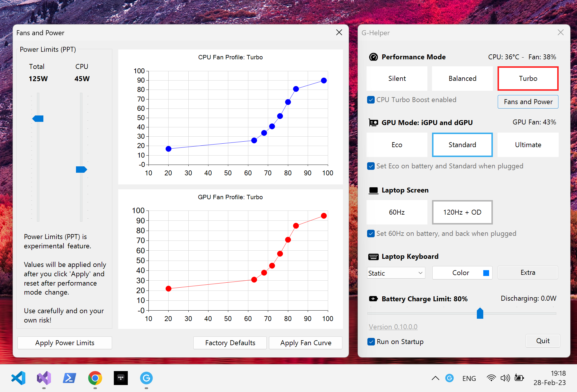This screenshot has width=577, height=392.
Task: Select the Silent performance mode
Action: pyautogui.click(x=397, y=79)
